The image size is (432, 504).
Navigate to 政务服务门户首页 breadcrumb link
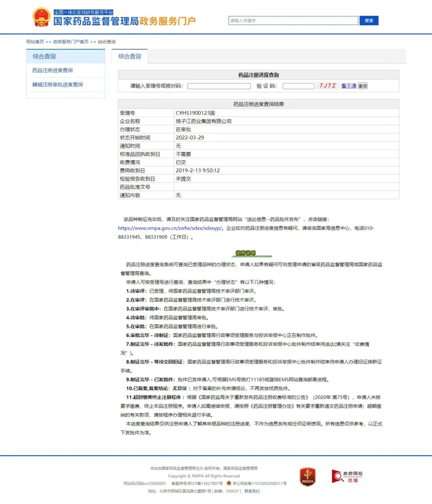pyautogui.click(x=71, y=42)
